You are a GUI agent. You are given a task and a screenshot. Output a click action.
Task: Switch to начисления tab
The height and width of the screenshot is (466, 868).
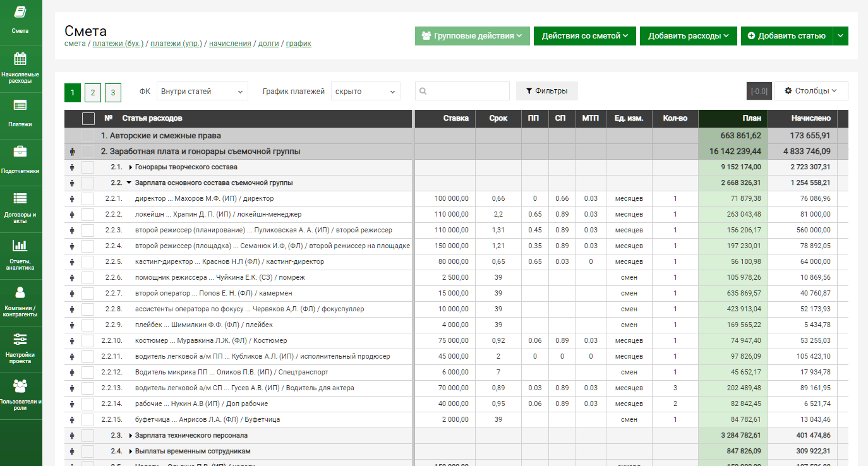coord(230,44)
